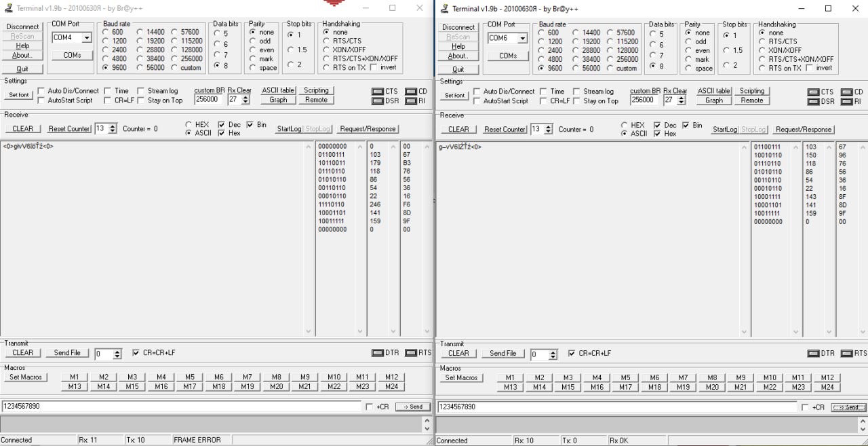The height and width of the screenshot is (446, 868).
Task: Open the COMs list in left window
Action: [x=72, y=55]
